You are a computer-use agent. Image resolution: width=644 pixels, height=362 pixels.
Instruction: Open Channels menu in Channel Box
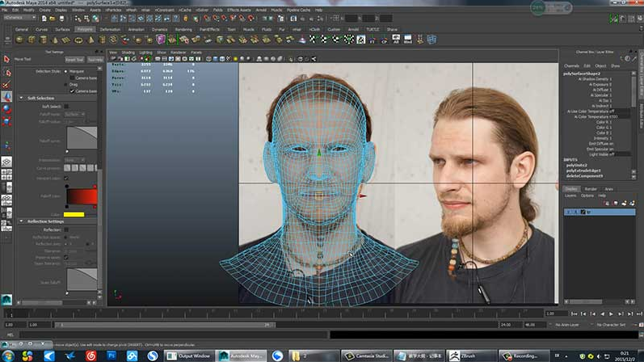point(571,65)
